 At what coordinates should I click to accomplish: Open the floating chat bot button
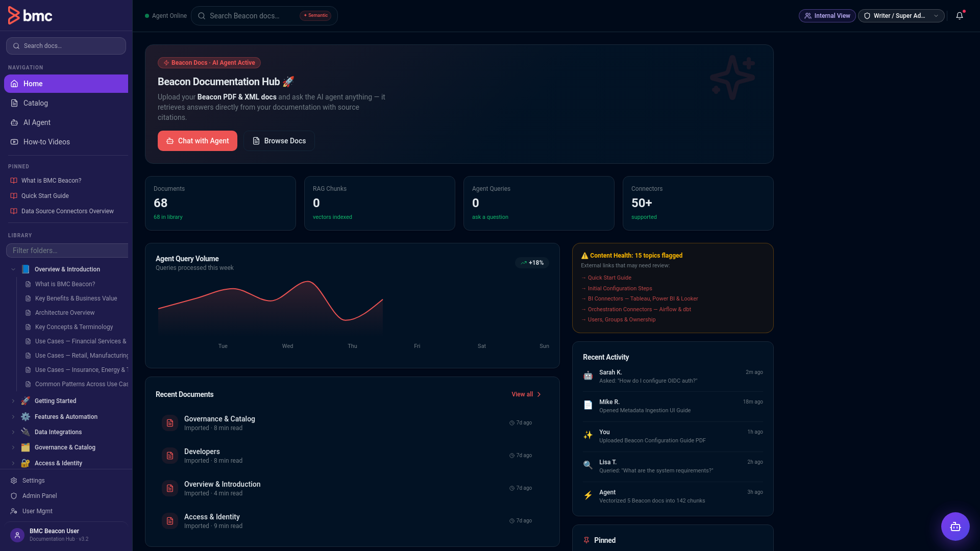point(955,527)
